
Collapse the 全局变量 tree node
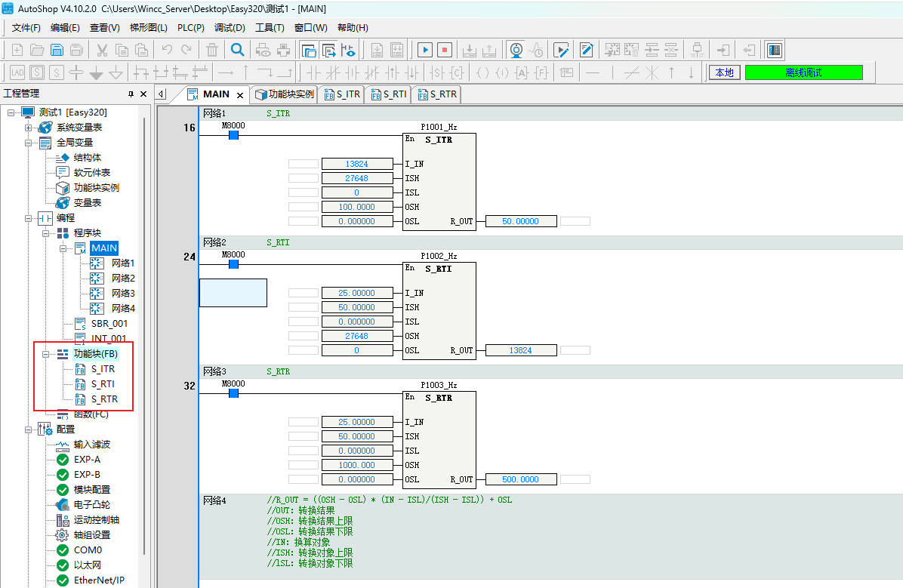(x=29, y=143)
